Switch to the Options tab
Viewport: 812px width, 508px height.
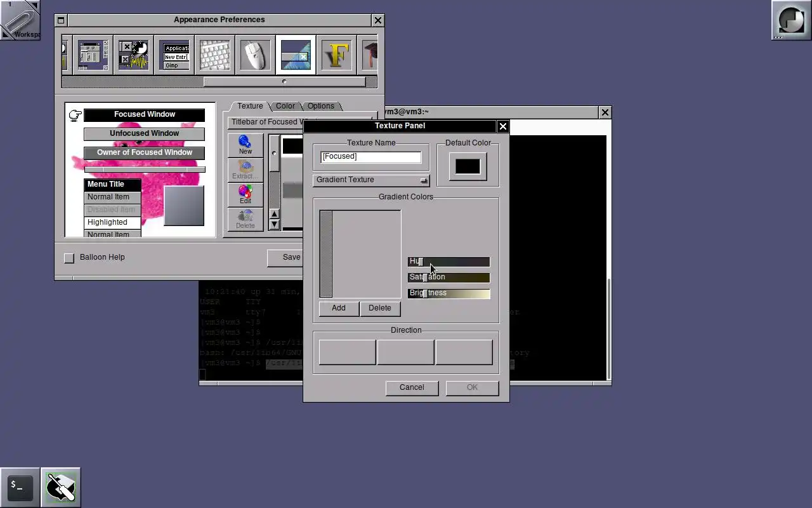pyautogui.click(x=320, y=106)
